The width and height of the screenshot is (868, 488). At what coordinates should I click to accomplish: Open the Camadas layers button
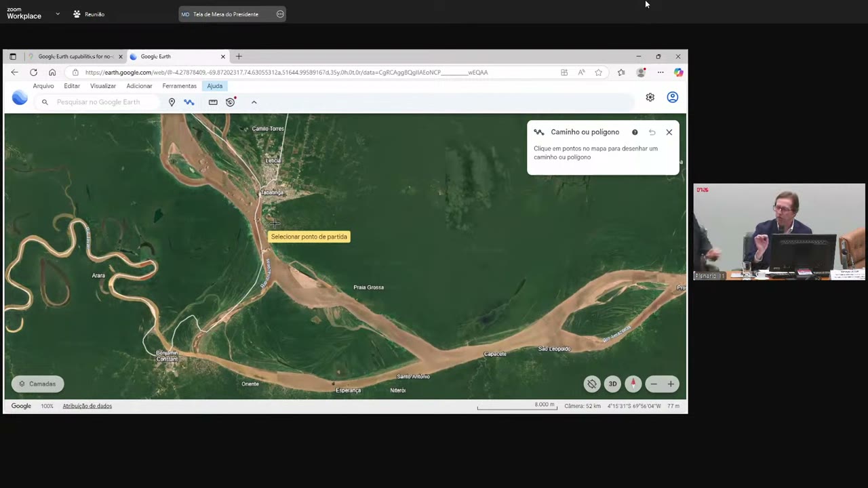click(x=37, y=384)
